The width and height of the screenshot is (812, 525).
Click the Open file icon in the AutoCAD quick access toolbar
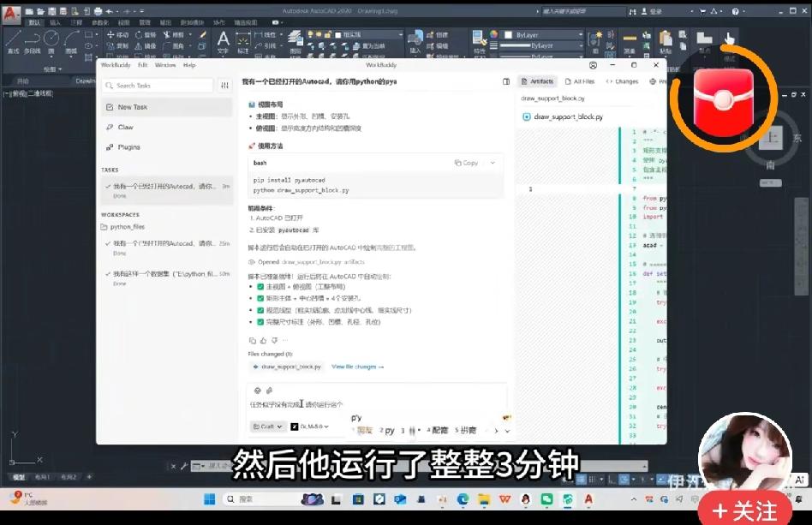click(x=40, y=11)
